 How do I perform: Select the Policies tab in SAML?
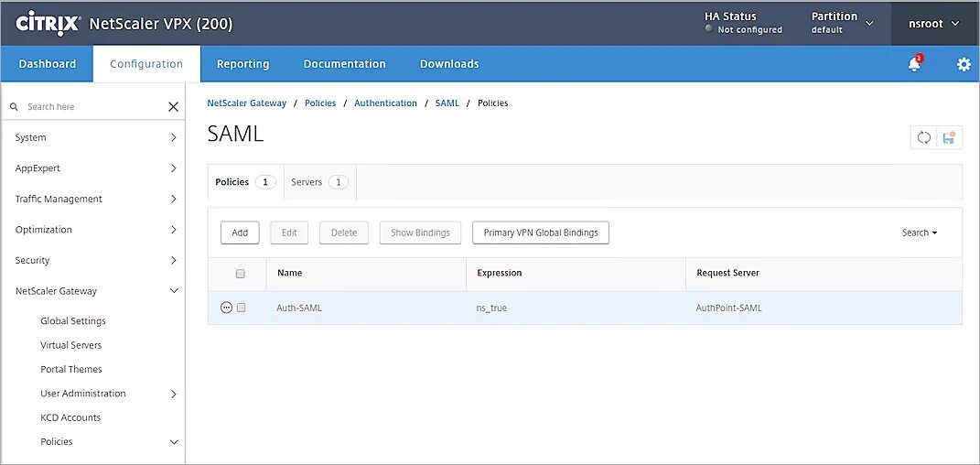pyautogui.click(x=245, y=182)
